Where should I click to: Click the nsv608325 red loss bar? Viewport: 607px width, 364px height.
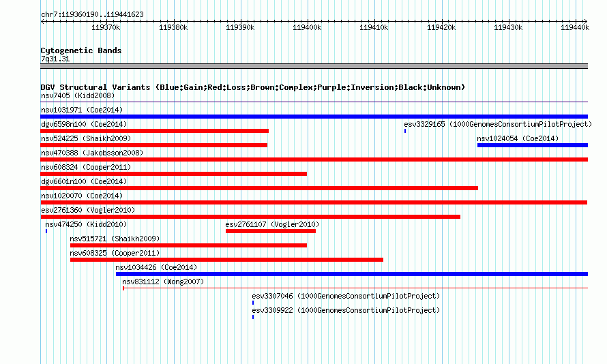point(226,260)
